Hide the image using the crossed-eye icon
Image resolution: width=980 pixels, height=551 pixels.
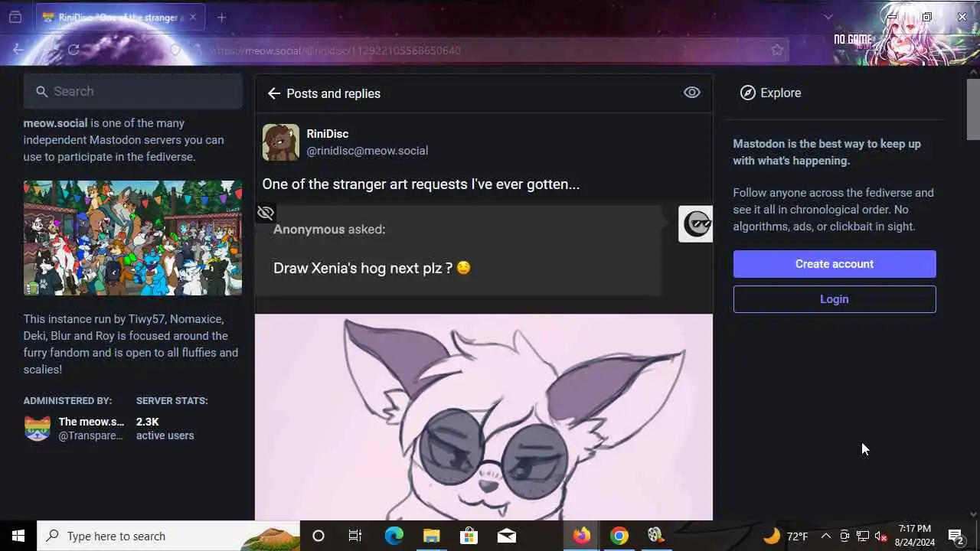[266, 213]
